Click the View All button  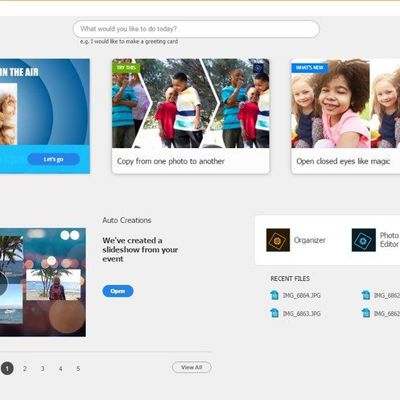point(192,367)
